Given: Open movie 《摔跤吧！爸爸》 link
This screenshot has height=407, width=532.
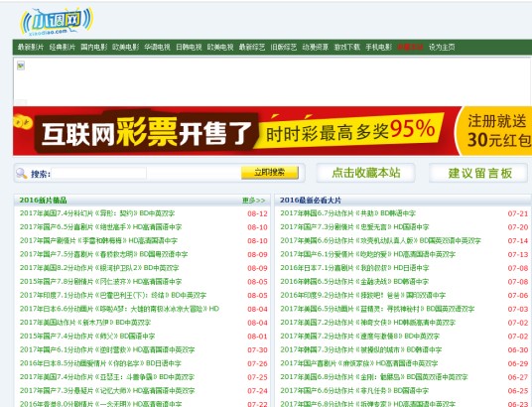Looking at the screenshot, I should [x=362, y=295].
